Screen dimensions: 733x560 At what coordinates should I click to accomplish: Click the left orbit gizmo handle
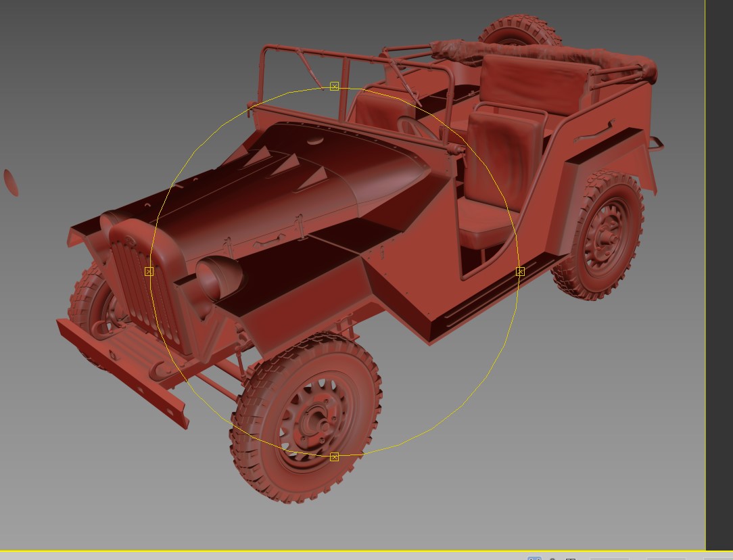(149, 271)
